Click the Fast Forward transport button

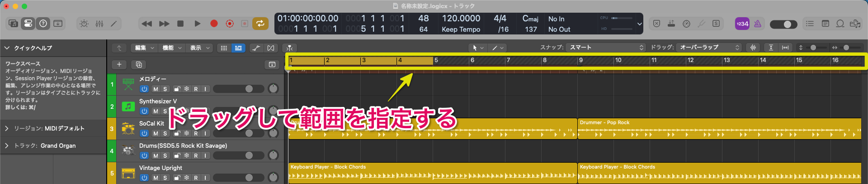[164, 24]
